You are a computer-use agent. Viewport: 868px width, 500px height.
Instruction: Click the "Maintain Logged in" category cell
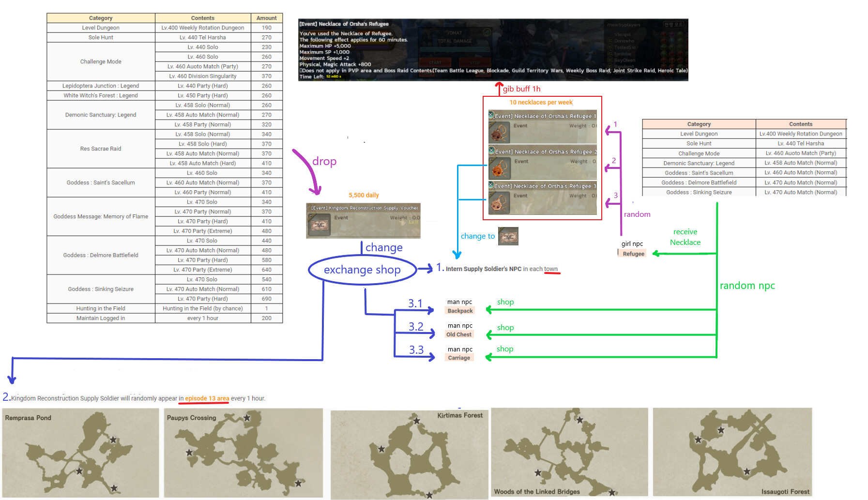pyautogui.click(x=101, y=318)
